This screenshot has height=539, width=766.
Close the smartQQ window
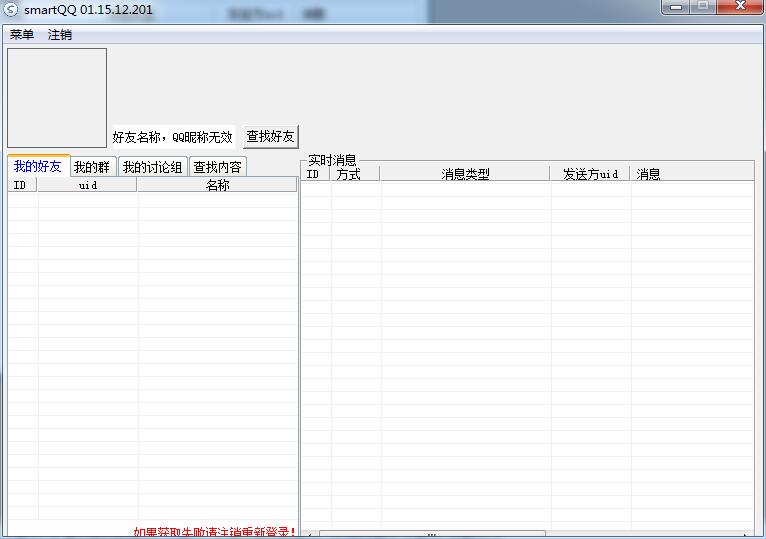pyautogui.click(x=740, y=7)
